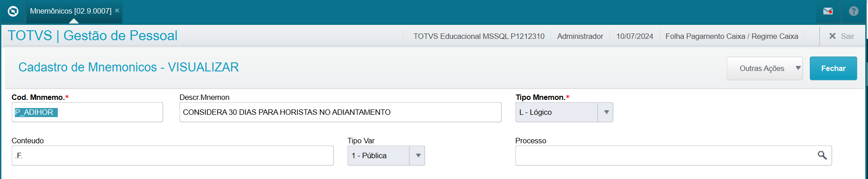Click the TOTVS logo icon
Image resolution: width=868 pixels, height=179 pixels.
13,11
